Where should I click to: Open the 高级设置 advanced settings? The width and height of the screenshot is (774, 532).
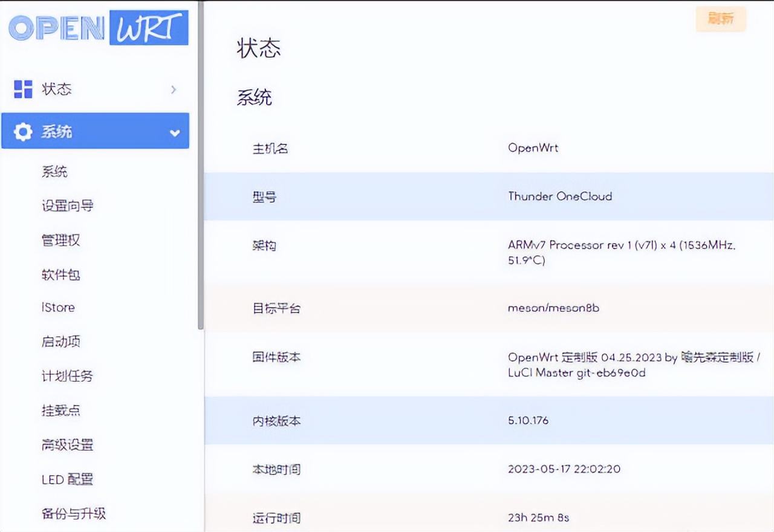click(x=67, y=445)
